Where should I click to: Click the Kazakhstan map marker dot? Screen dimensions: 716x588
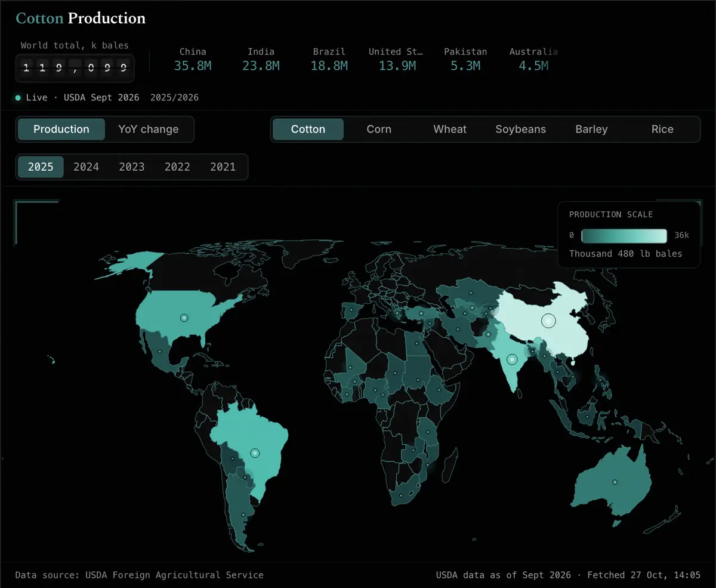click(471, 293)
